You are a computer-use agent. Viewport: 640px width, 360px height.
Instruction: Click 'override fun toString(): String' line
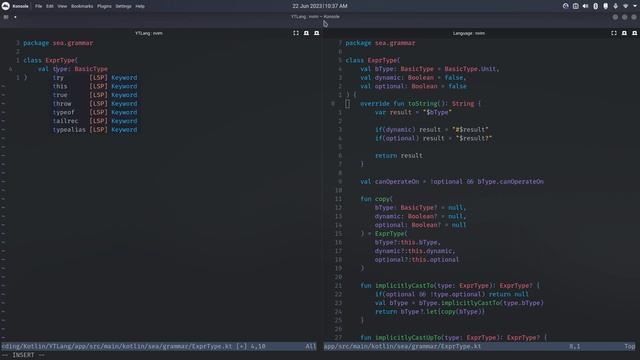click(420, 104)
